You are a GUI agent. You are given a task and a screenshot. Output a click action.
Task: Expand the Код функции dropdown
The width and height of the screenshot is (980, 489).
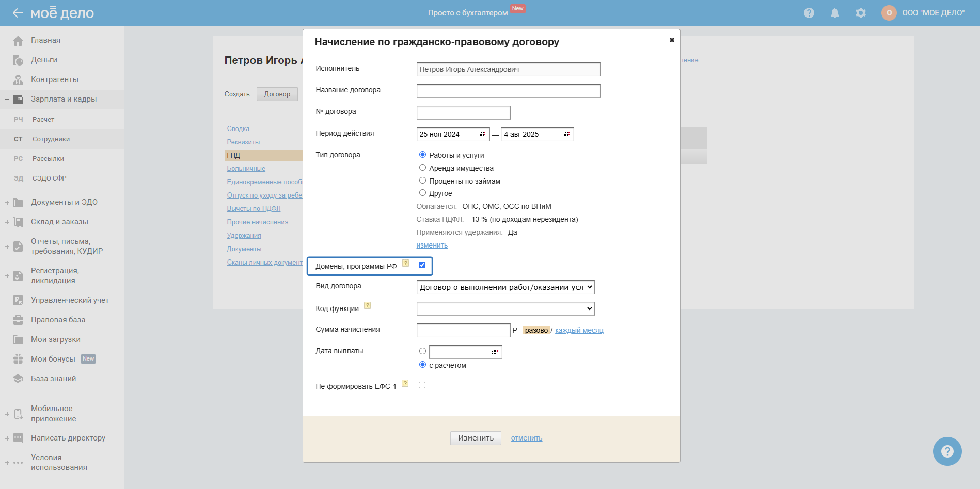point(505,308)
